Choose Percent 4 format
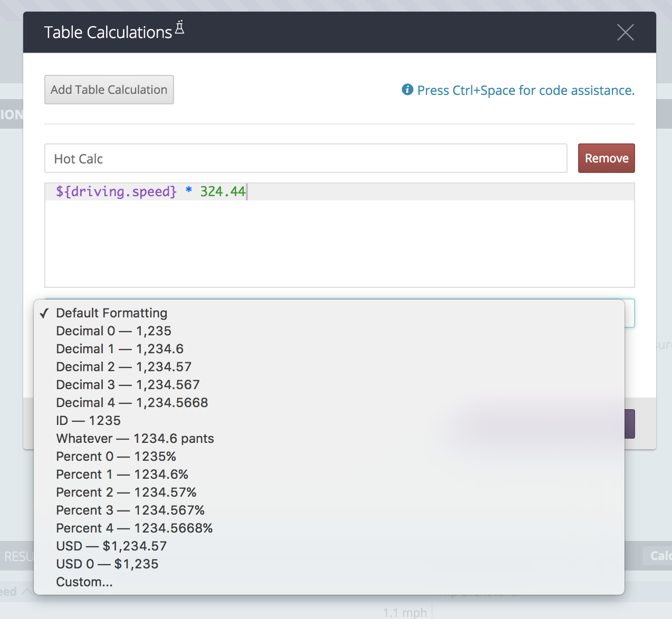Viewport: 672px width, 619px height. point(135,528)
